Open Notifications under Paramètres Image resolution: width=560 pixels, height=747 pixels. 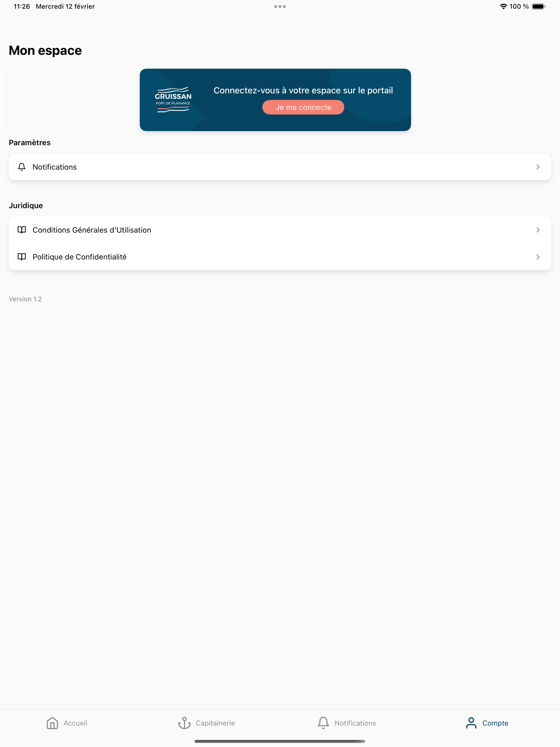[x=280, y=167]
